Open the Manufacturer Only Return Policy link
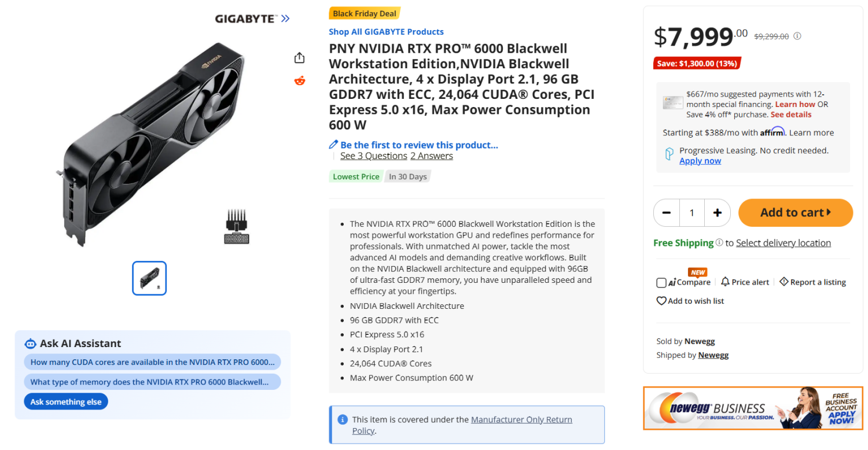This screenshot has height=450, width=868. click(x=521, y=419)
